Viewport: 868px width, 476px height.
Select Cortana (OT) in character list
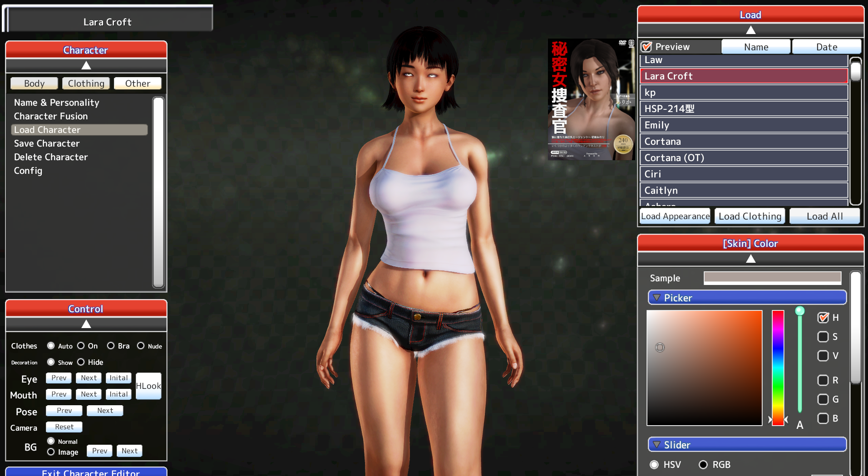click(x=744, y=158)
